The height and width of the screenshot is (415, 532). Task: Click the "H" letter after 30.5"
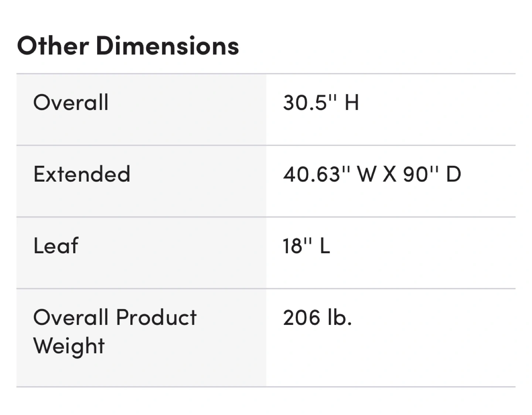[x=351, y=102]
